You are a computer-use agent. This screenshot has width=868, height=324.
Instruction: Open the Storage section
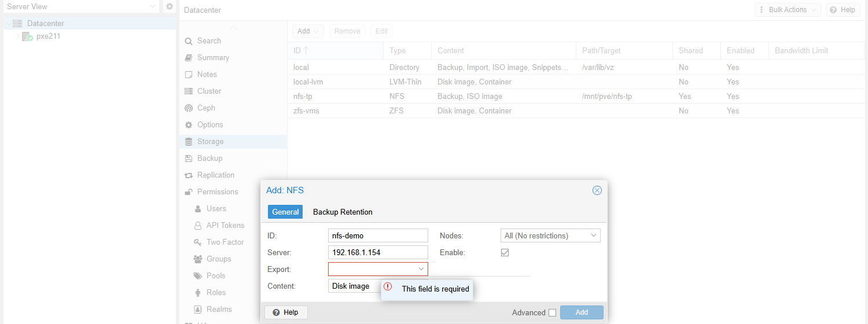coord(233,142)
